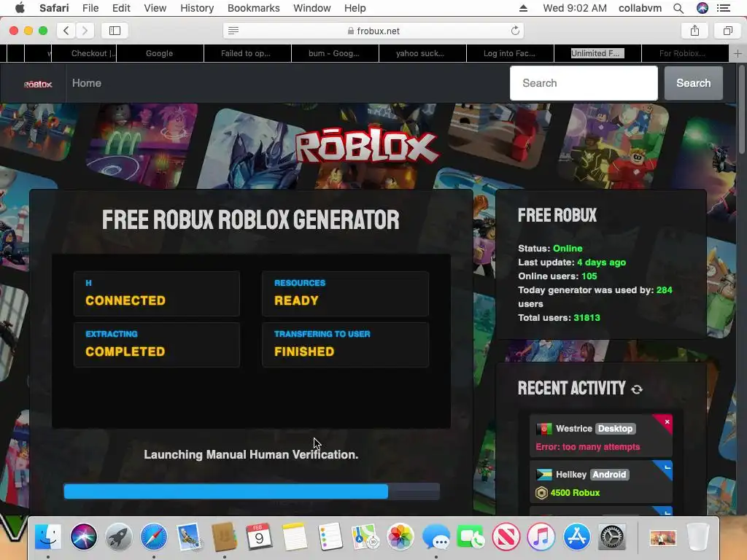Open Reader view icon in address bar

coord(233,31)
